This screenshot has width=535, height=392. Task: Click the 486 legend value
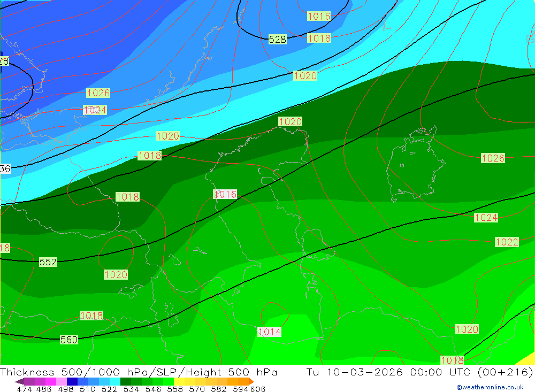tap(44, 389)
